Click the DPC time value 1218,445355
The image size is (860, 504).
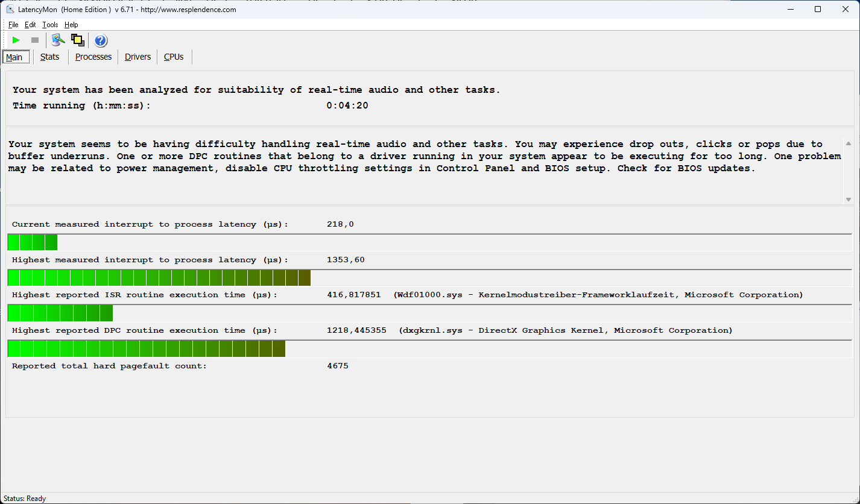[356, 330]
